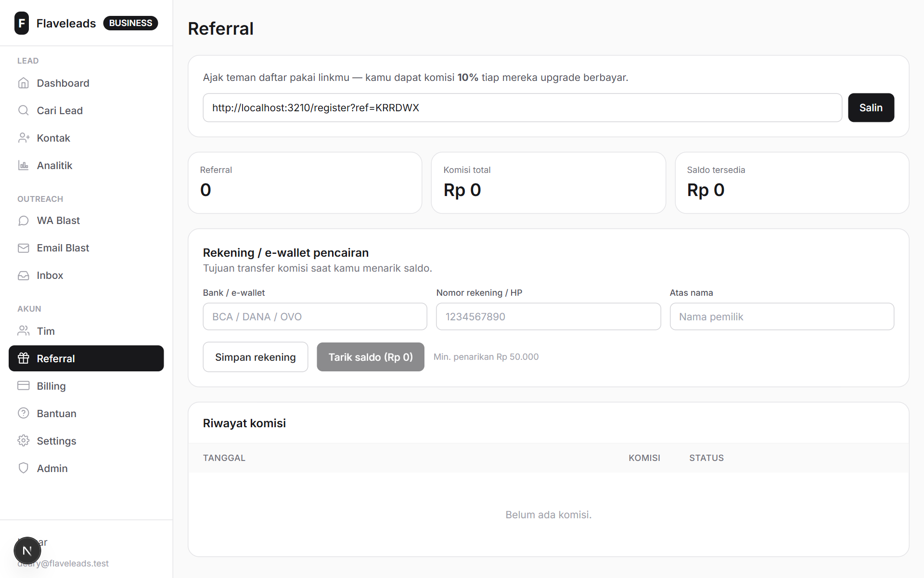This screenshot has width=924, height=578.
Task: Open Analitik via its chart icon
Action: coord(23,165)
